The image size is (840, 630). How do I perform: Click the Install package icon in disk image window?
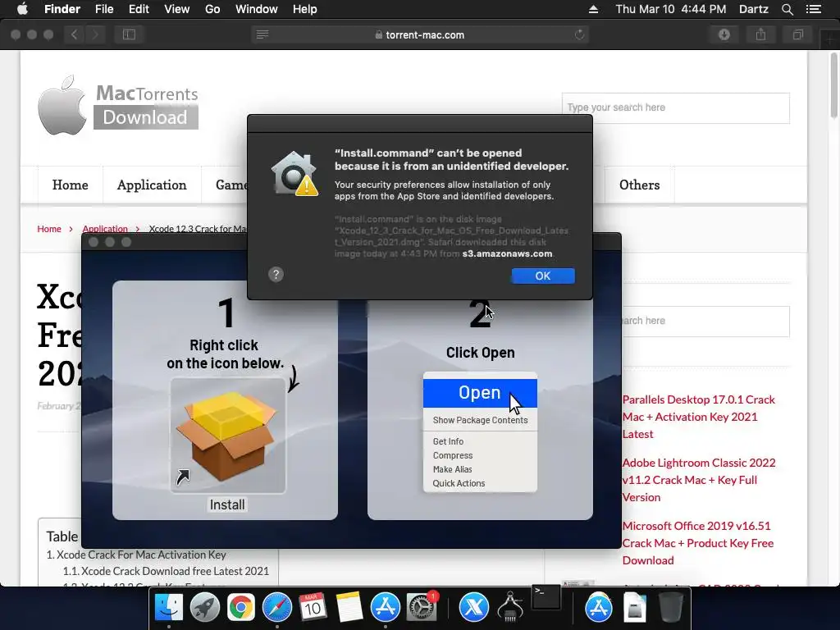(228, 435)
